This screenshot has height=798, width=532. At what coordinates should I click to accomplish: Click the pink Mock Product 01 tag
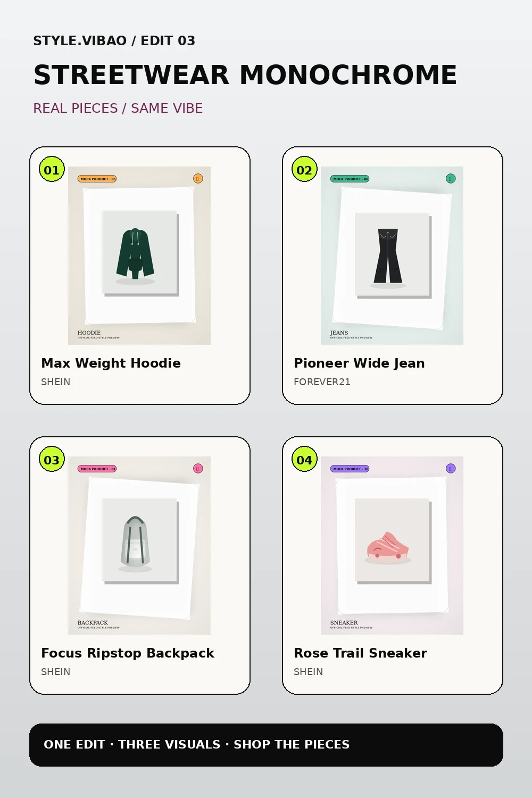click(x=97, y=469)
